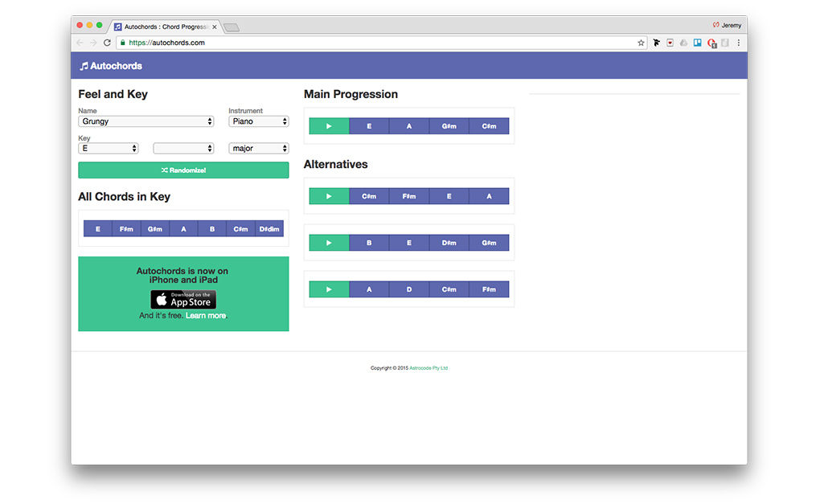Click D#m in second alternative progression
The width and height of the screenshot is (820, 504).
pyautogui.click(x=449, y=243)
